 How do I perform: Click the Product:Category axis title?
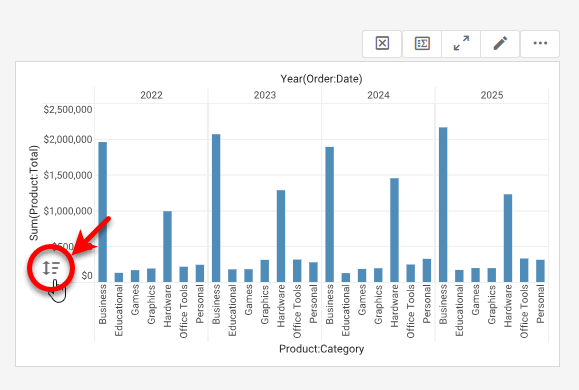click(x=321, y=349)
